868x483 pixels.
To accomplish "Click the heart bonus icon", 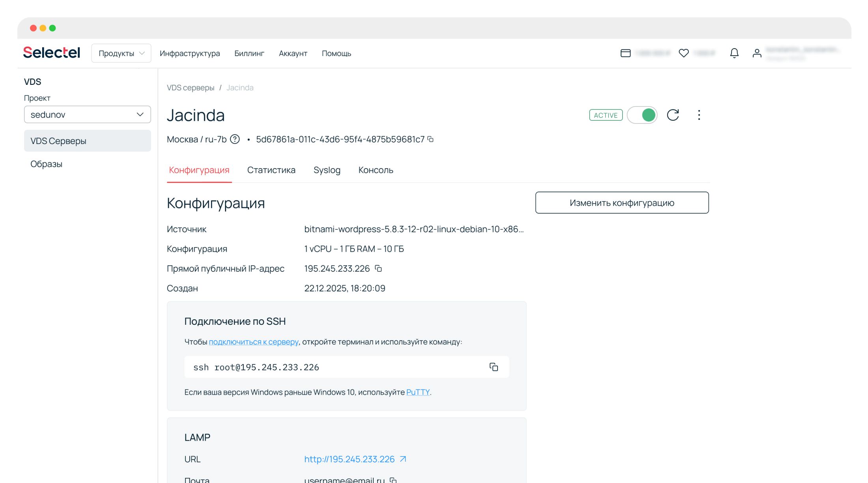I will [684, 53].
